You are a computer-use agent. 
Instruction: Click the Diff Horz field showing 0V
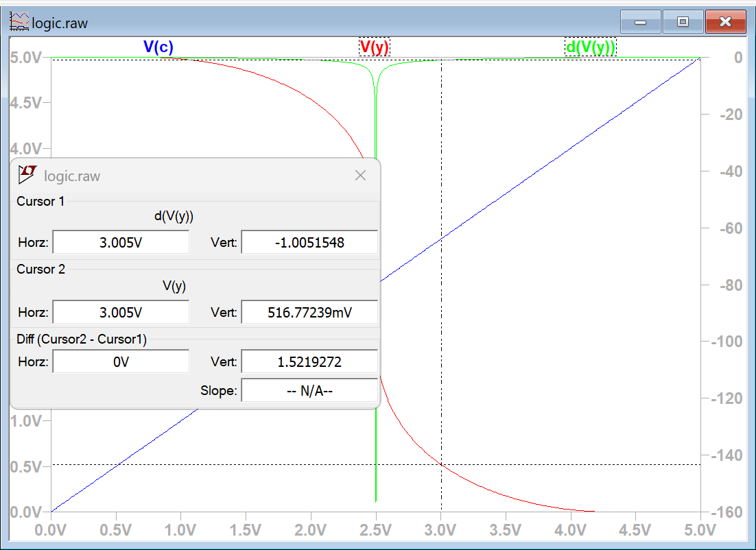[x=121, y=361]
